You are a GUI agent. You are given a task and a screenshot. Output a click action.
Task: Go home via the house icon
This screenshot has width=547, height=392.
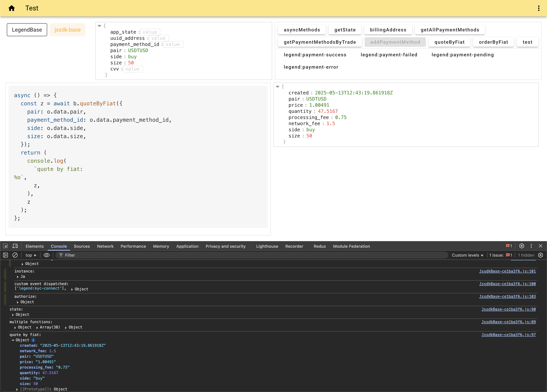(12, 8)
